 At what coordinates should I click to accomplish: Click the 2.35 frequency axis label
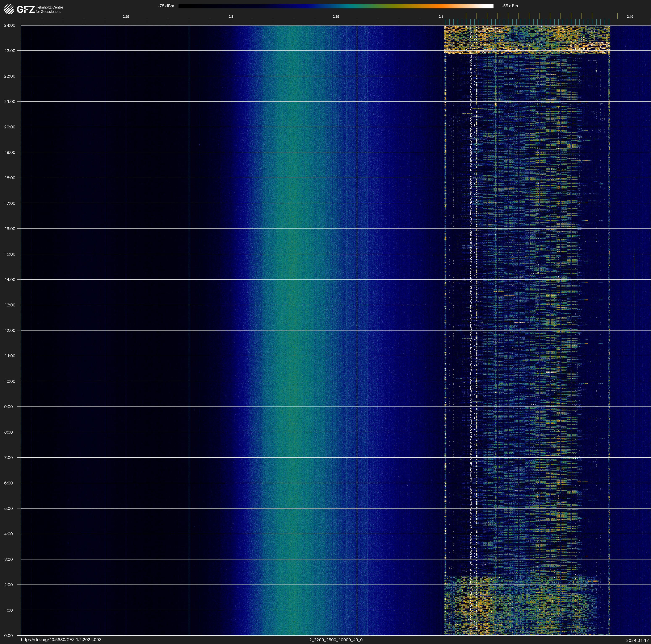[336, 17]
